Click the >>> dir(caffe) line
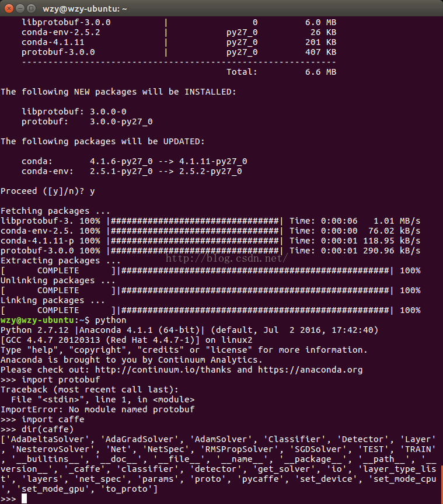This screenshot has height=504, width=443. tap(37, 430)
